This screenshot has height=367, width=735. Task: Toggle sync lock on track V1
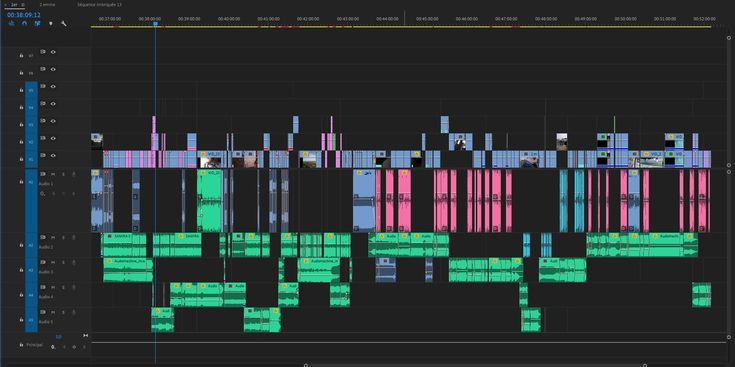coord(43,155)
